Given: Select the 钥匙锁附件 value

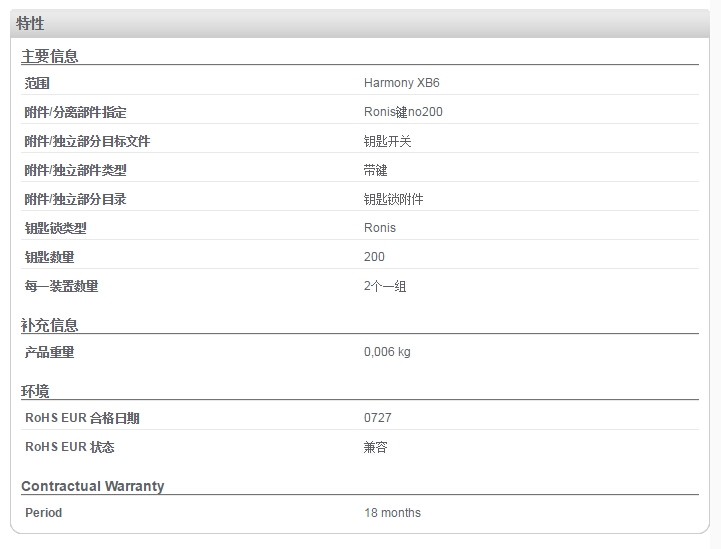Looking at the screenshot, I should click(393, 199).
